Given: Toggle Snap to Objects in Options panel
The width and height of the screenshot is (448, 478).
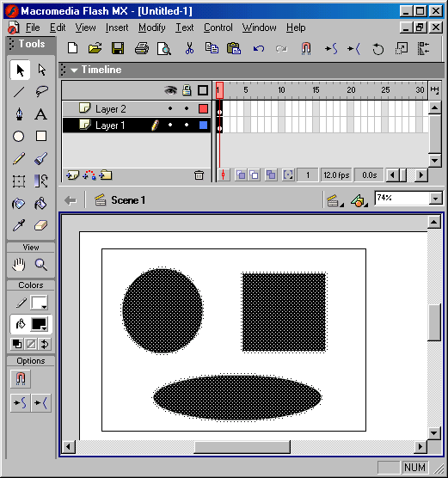Looking at the screenshot, I should (x=21, y=379).
